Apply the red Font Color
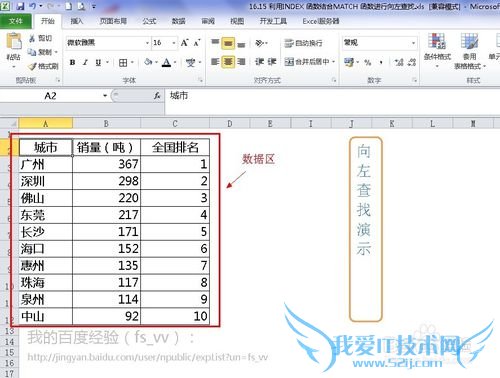Viewport: 500px width, 378px height. (x=166, y=62)
